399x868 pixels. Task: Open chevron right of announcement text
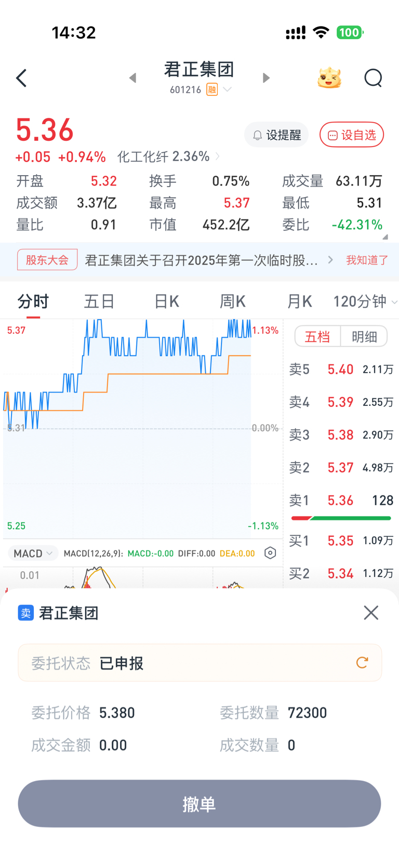point(330,260)
